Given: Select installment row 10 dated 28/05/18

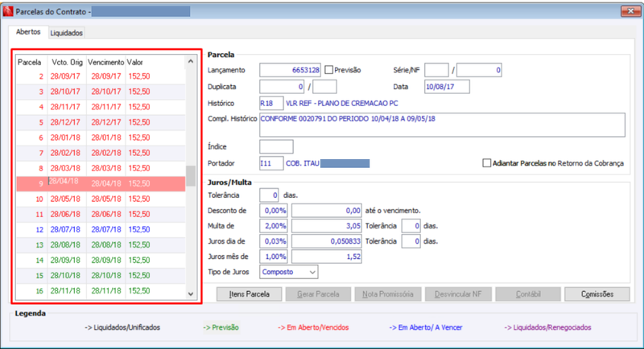Looking at the screenshot, I should tap(101, 199).
